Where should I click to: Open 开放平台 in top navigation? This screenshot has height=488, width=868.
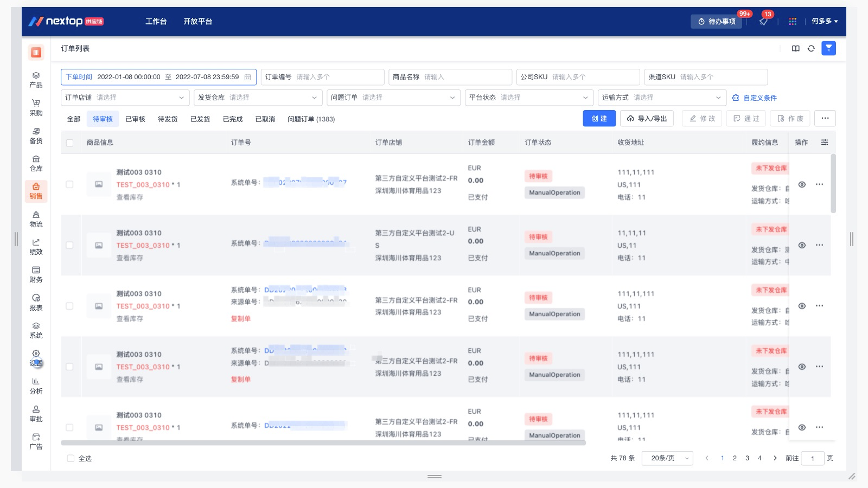click(197, 21)
